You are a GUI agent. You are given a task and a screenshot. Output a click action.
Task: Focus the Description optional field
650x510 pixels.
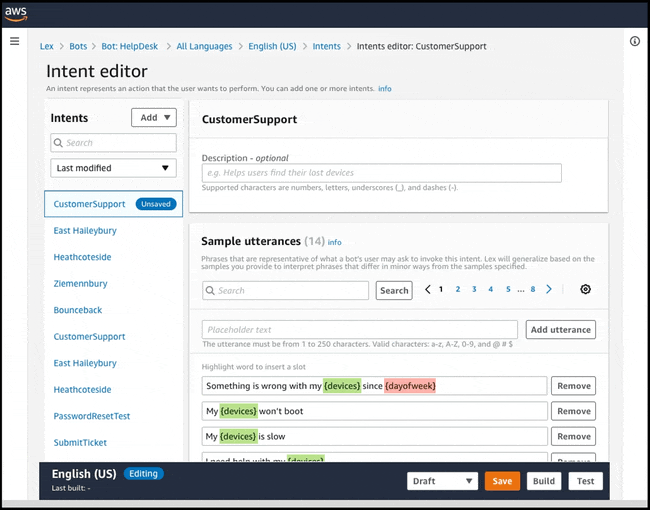pyautogui.click(x=381, y=173)
